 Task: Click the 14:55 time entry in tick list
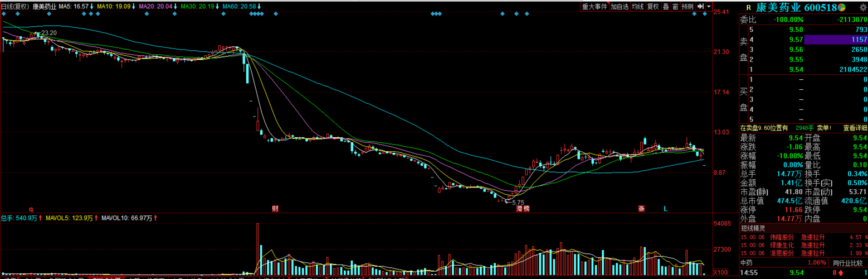(x=748, y=273)
